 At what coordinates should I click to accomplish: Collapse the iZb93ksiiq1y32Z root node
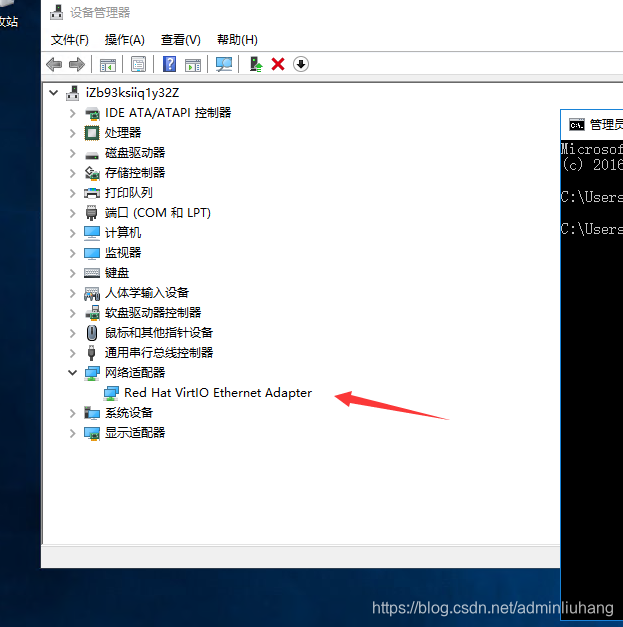point(54,93)
